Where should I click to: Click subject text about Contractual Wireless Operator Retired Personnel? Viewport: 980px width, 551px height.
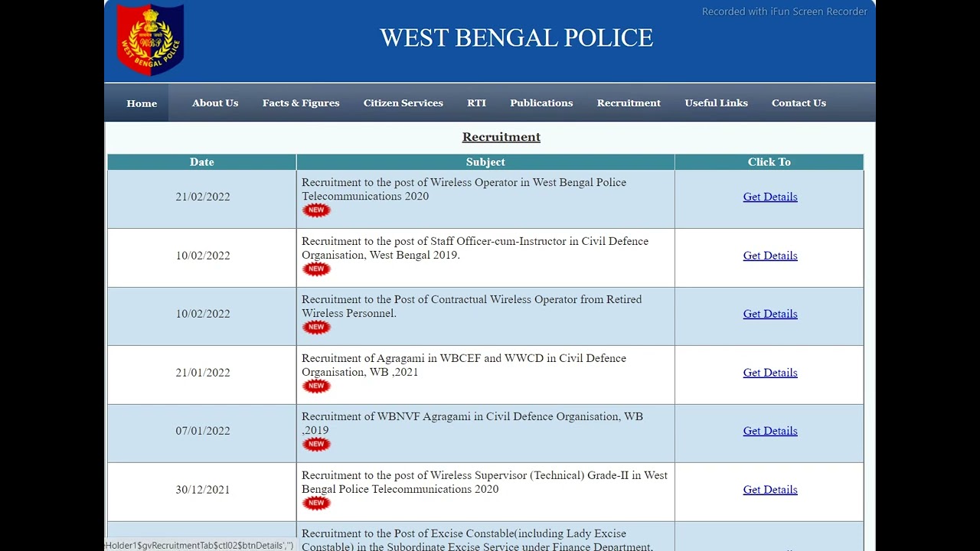(x=472, y=306)
